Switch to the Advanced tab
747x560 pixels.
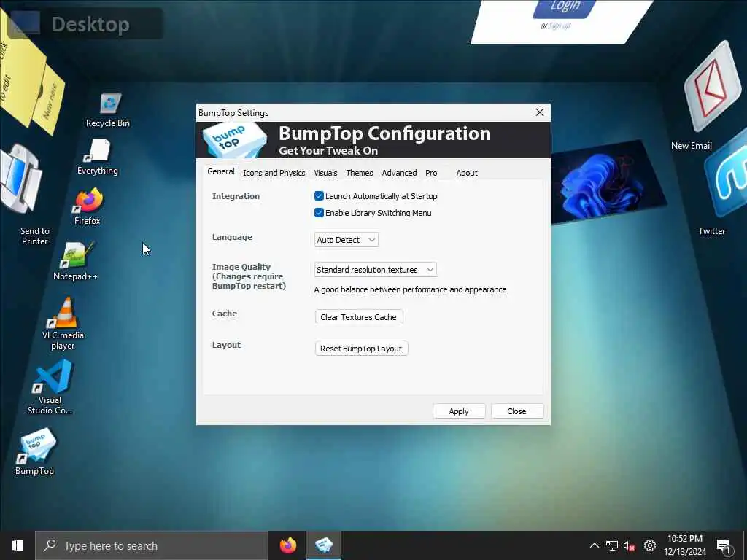click(x=399, y=173)
